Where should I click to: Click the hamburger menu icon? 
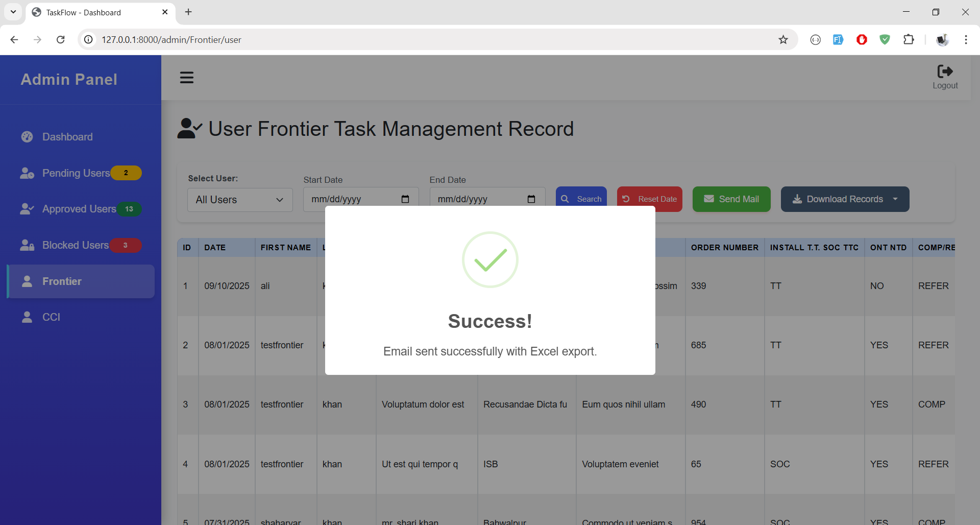coord(186,78)
